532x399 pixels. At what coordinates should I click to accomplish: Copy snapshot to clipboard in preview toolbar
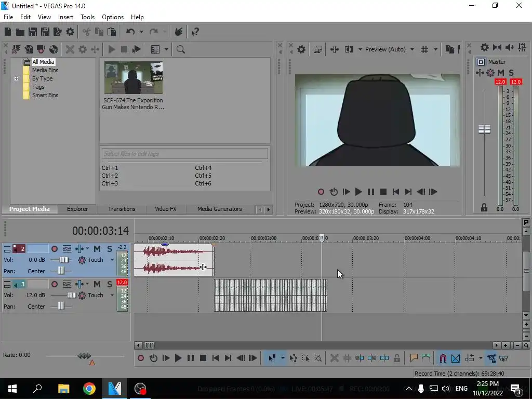(x=449, y=49)
